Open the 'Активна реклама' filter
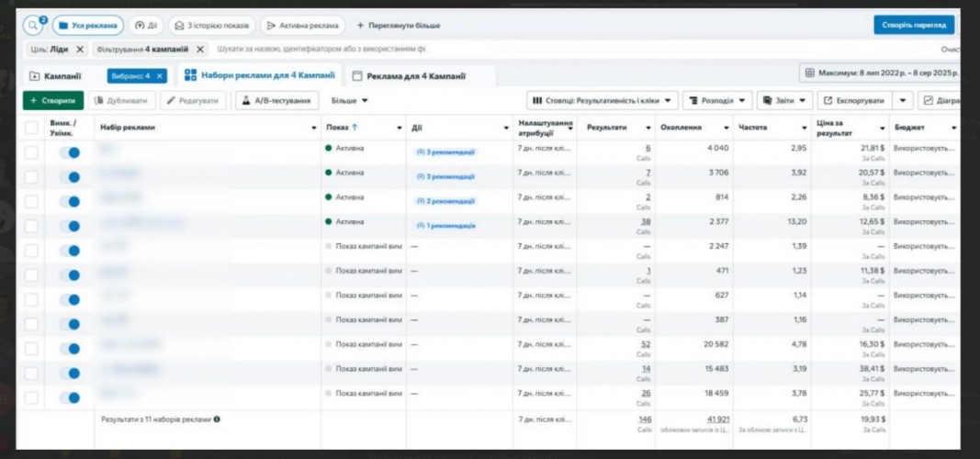The image size is (980, 459). pos(304,26)
